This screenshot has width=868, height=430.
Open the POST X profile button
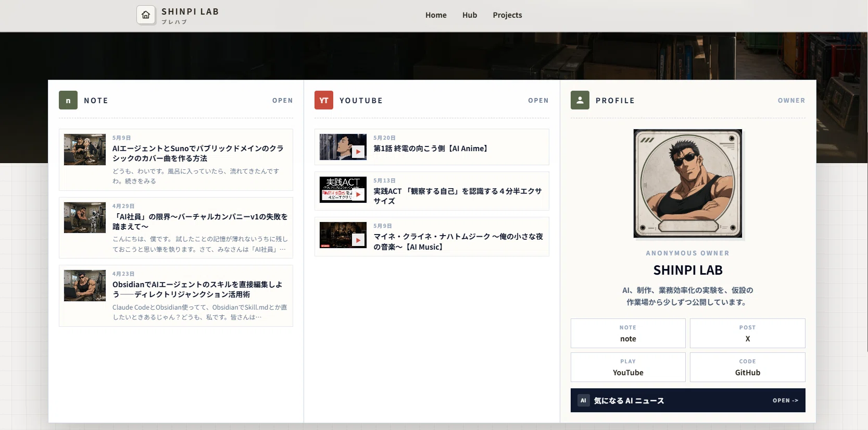click(748, 333)
